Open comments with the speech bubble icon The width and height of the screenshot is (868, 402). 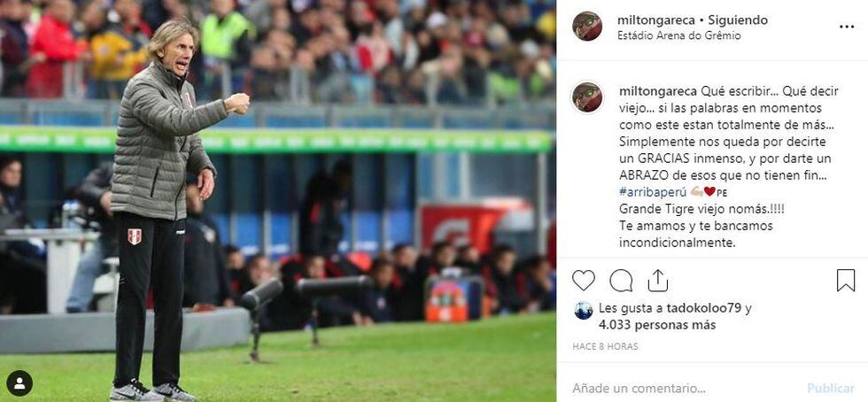[621, 280]
